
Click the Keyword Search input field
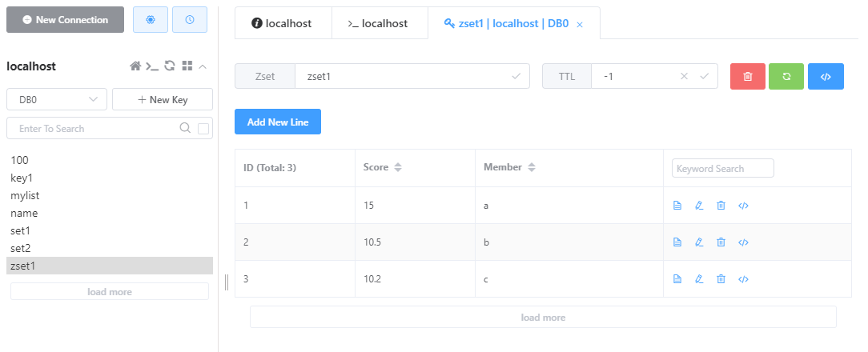pos(723,168)
